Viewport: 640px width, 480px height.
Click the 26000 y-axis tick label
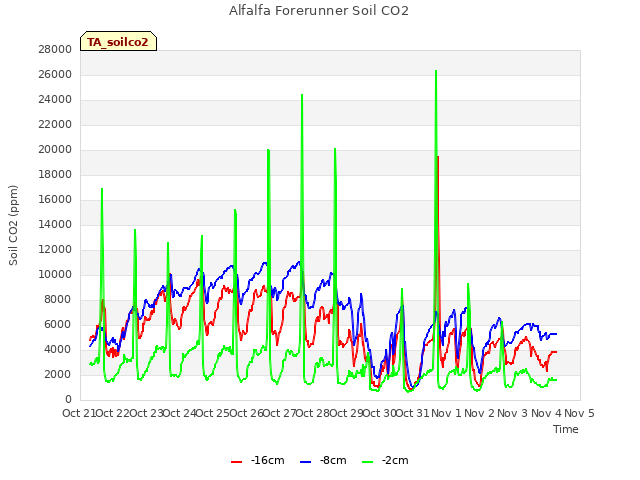(x=55, y=74)
